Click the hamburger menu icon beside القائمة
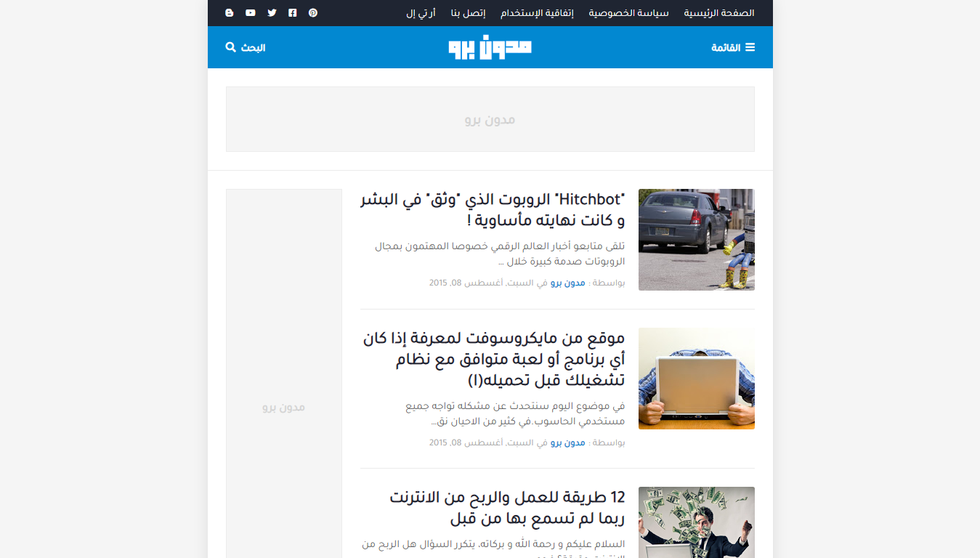The image size is (980, 558). click(750, 47)
